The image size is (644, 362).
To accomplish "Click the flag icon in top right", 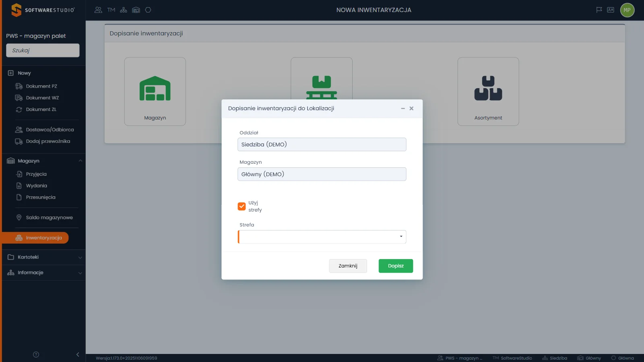I will 599,10.
